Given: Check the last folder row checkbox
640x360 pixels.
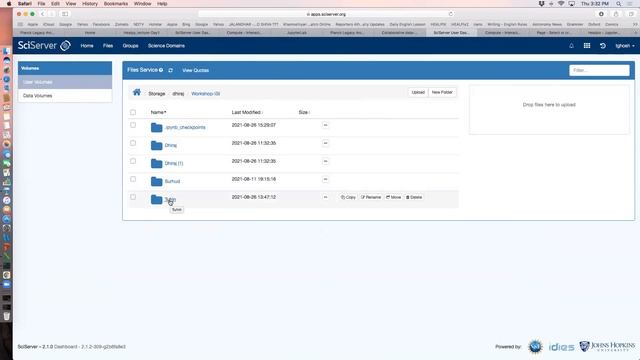Looking at the screenshot, I should point(133,197).
